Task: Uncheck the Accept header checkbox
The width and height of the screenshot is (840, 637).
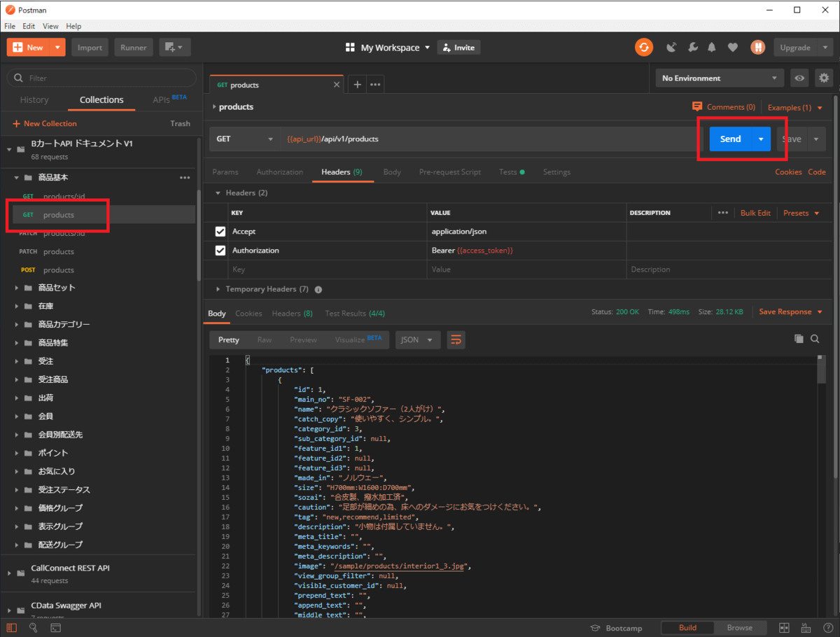Action: tap(220, 232)
